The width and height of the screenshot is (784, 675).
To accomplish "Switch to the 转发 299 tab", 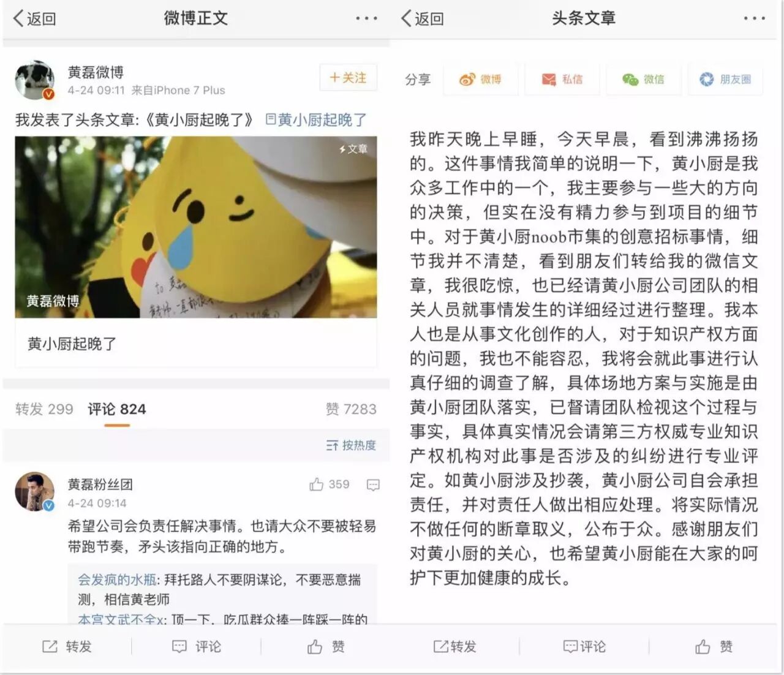I will (x=44, y=409).
